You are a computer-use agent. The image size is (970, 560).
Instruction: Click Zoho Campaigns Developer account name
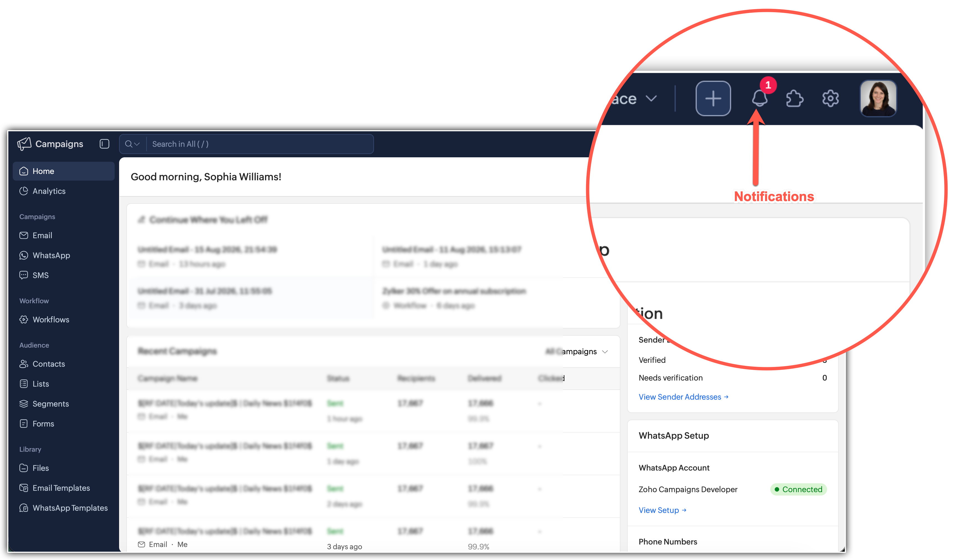[688, 490]
